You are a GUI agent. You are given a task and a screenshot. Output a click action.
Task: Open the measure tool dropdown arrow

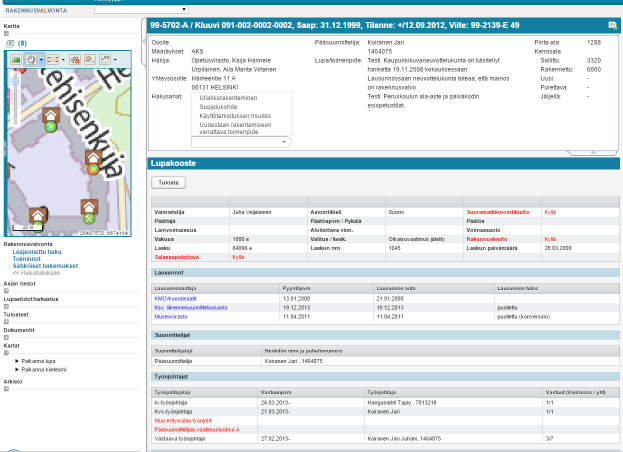point(64,60)
